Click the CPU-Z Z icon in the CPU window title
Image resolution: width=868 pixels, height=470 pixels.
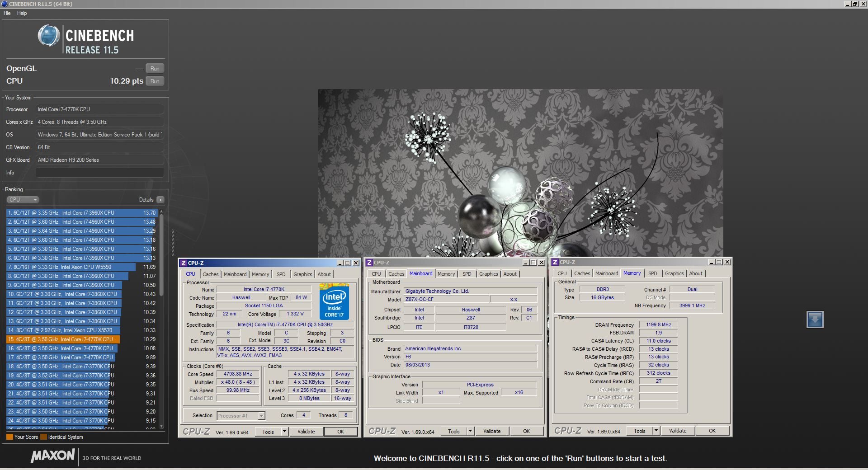pos(184,263)
